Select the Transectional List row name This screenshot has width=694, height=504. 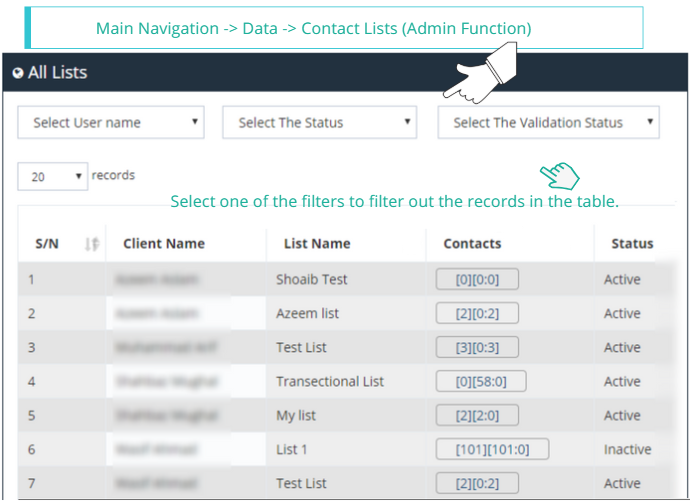click(330, 382)
